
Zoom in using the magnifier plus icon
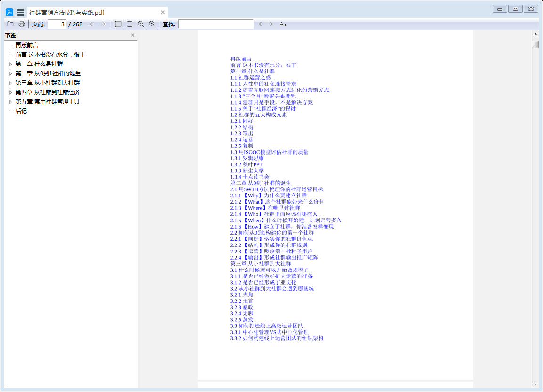click(152, 24)
